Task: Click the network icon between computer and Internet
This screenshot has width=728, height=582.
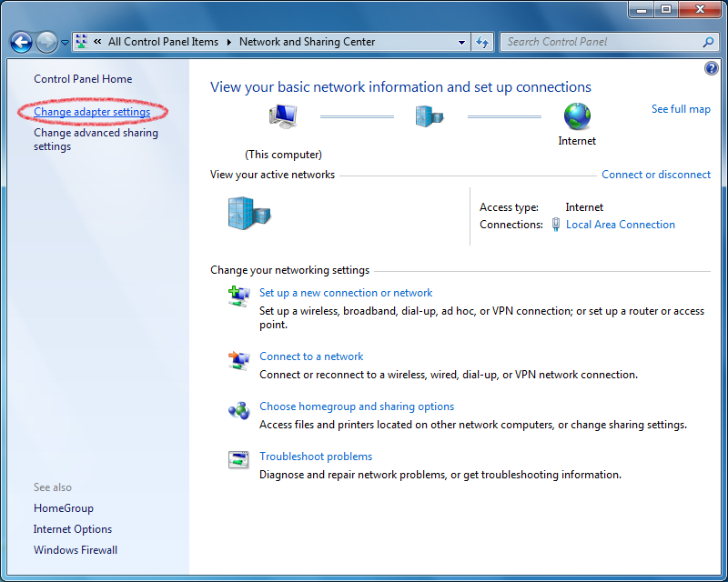Action: pyautogui.click(x=430, y=116)
